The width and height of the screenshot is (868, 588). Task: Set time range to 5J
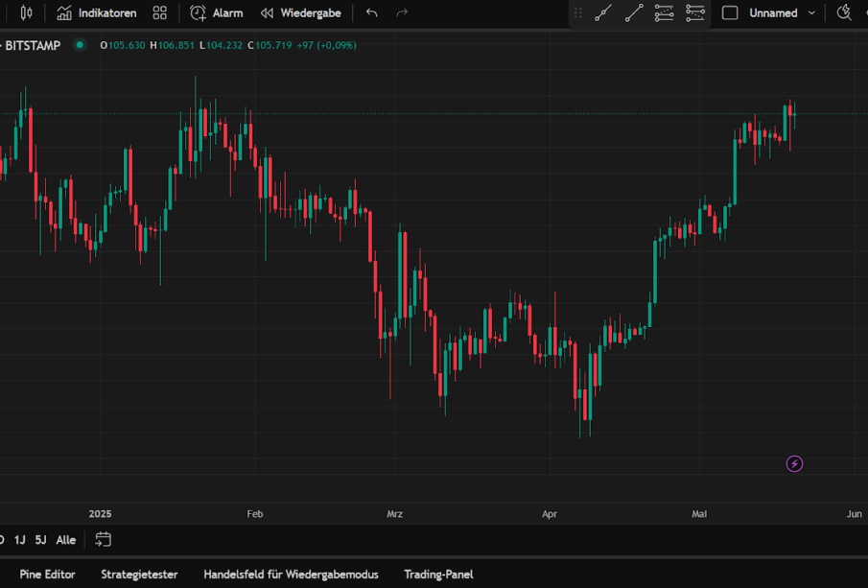point(40,540)
